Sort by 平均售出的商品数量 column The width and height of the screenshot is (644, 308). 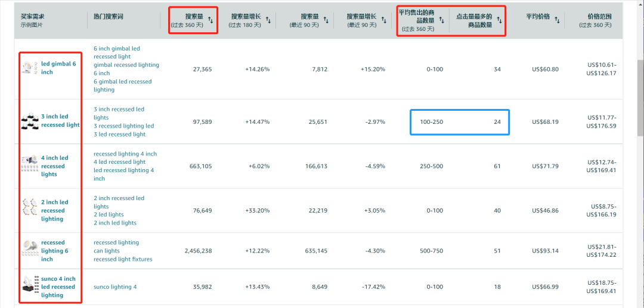pos(442,20)
